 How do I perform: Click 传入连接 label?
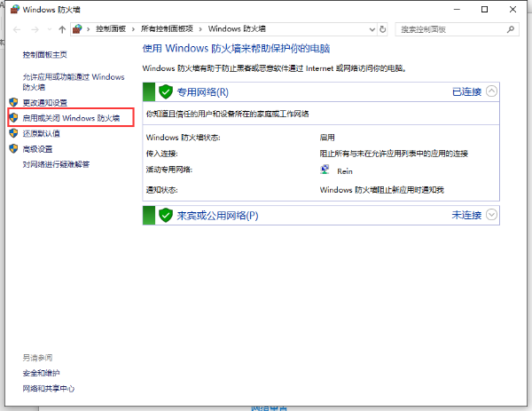coord(162,154)
